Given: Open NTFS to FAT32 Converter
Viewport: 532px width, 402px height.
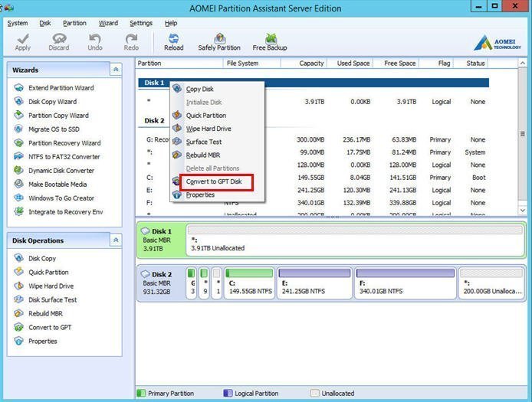Looking at the screenshot, I should (57, 157).
